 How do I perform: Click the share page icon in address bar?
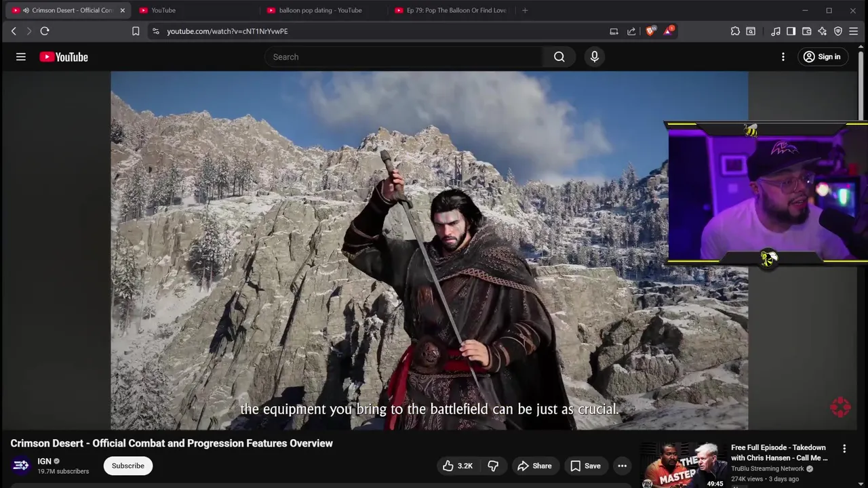pos(631,31)
